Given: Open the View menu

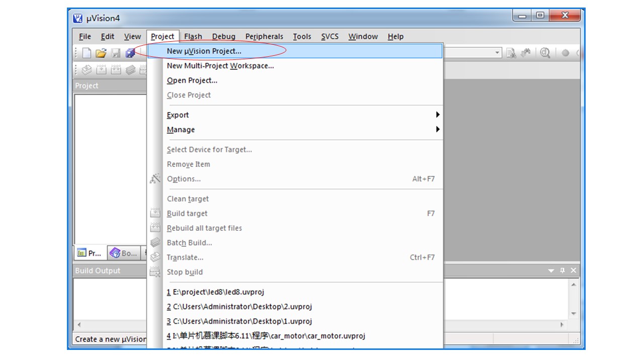Looking at the screenshot, I should (132, 36).
